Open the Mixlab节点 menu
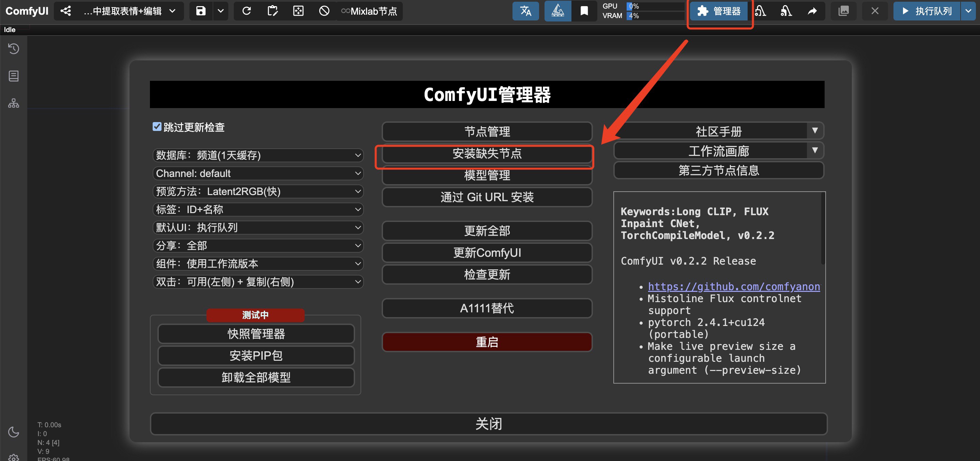Image resolution: width=980 pixels, height=461 pixels. [x=369, y=11]
